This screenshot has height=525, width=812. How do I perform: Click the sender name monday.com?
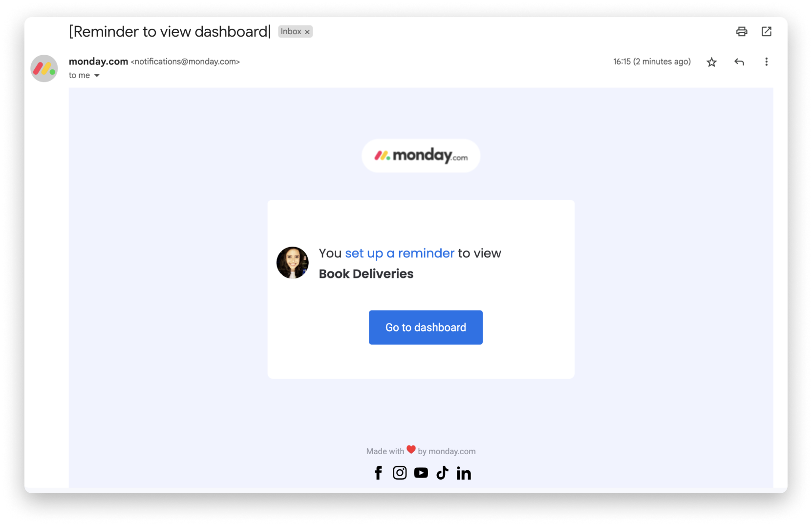98,62
